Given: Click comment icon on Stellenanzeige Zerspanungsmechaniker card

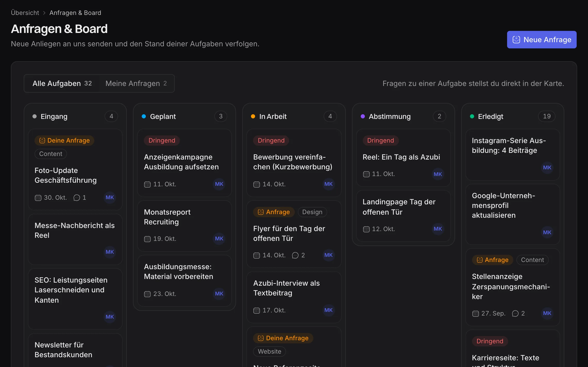Looking at the screenshot, I should click(x=515, y=313).
